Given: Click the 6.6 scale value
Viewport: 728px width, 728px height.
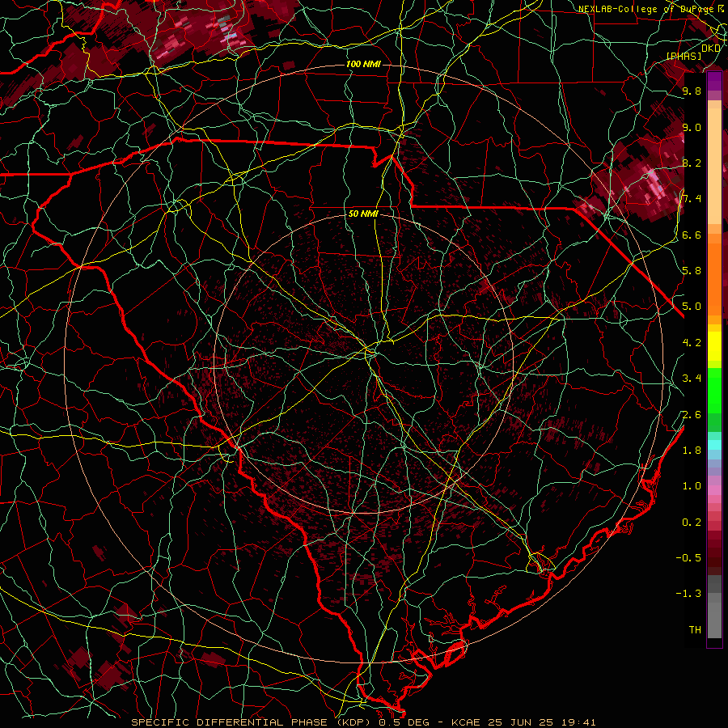Looking at the screenshot, I should click(x=692, y=235).
